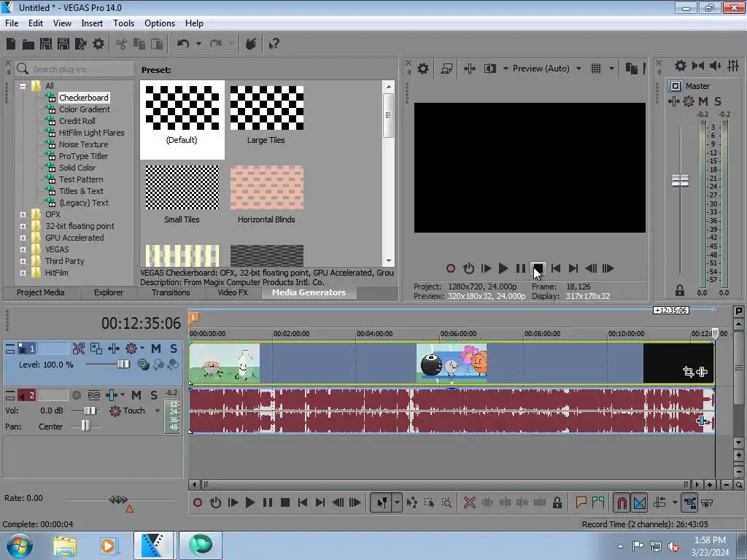
Task: Collapse the All plug-ins folder
Action: [x=23, y=86]
